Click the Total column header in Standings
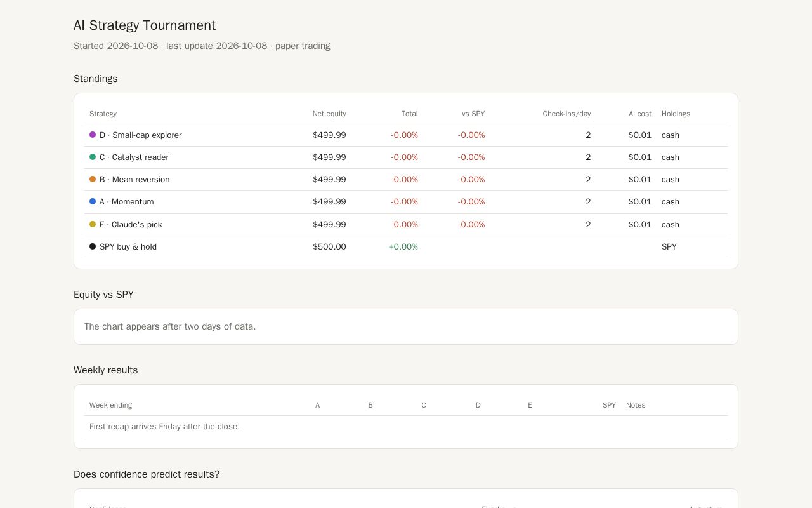 tap(409, 114)
